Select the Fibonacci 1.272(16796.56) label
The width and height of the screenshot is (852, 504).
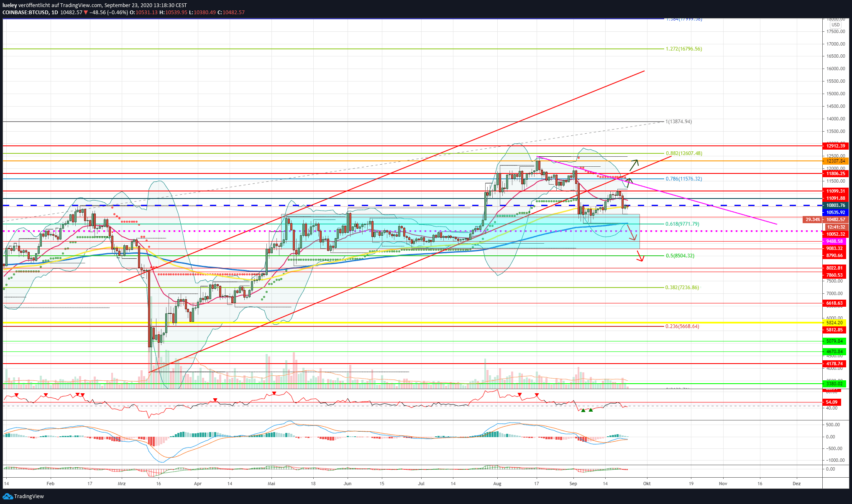[x=684, y=49]
